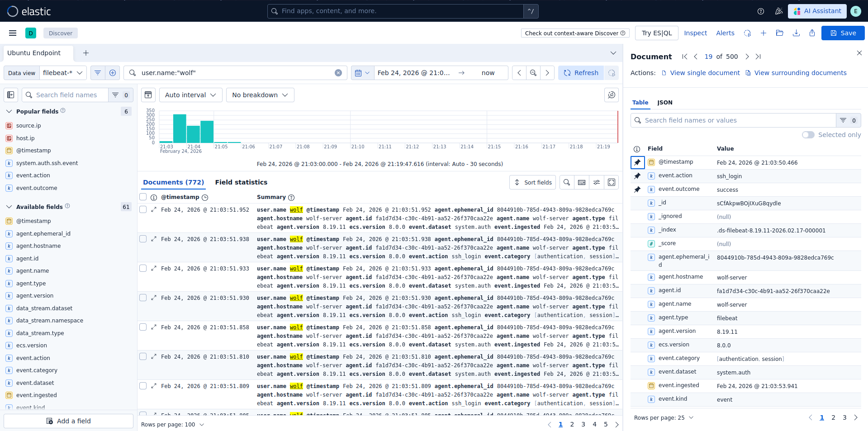
Task: Enable the Selected only switch
Action: (808, 135)
